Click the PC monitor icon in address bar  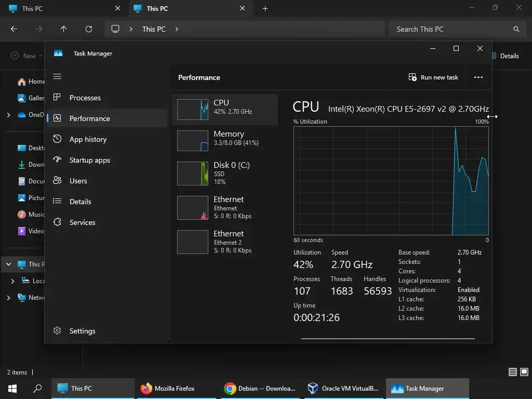(115, 29)
